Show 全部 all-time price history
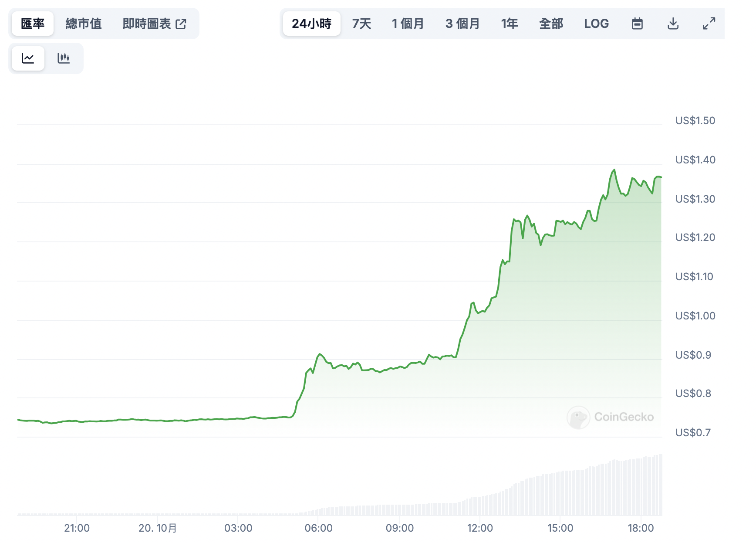Viewport: 756px width, 543px height. click(551, 24)
